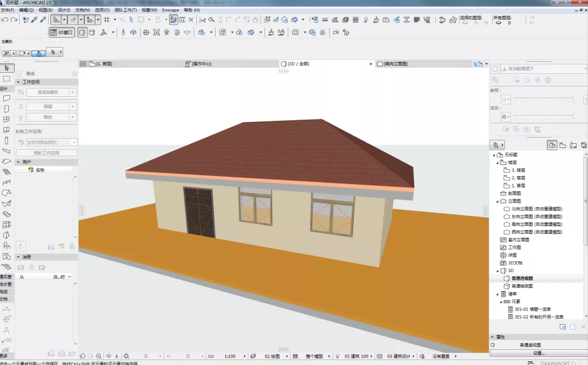Image resolution: width=588 pixels, height=365 pixels.
Task: Toggle the 活动 active view switch
Action: click(505, 116)
